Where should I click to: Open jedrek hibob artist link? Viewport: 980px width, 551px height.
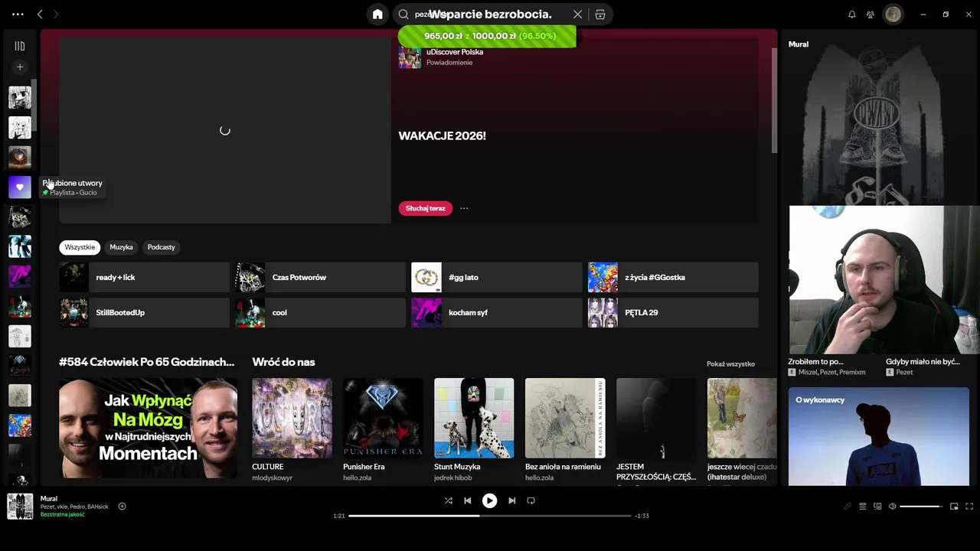click(453, 478)
